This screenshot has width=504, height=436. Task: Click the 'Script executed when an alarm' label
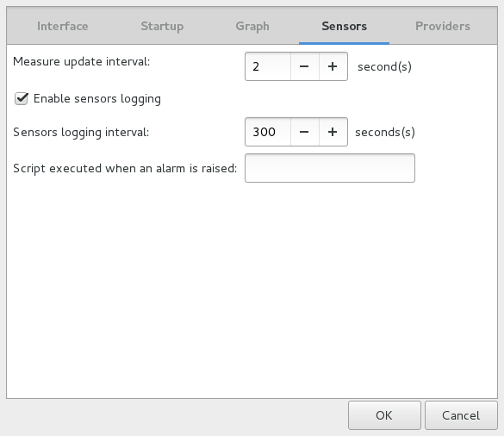click(x=125, y=168)
